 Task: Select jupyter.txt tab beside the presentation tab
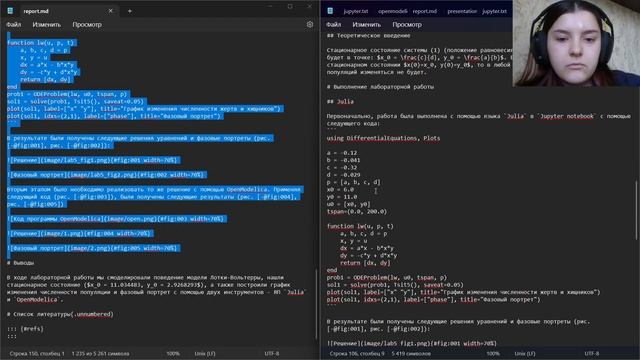[494, 11]
